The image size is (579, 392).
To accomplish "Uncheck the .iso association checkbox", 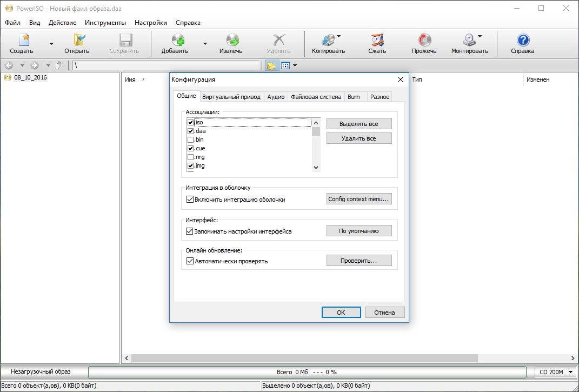I will click(x=190, y=122).
